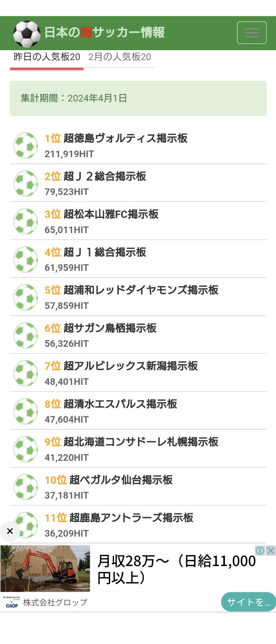The height and width of the screenshot is (644, 276).
Task: Click soccer ball icon beside 3位 超松本山雅FC
Action: coord(26,221)
